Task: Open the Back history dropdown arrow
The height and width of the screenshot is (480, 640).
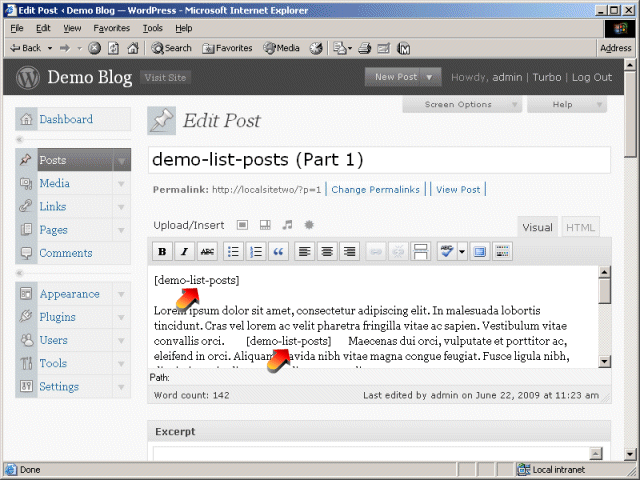Action: (x=50, y=48)
